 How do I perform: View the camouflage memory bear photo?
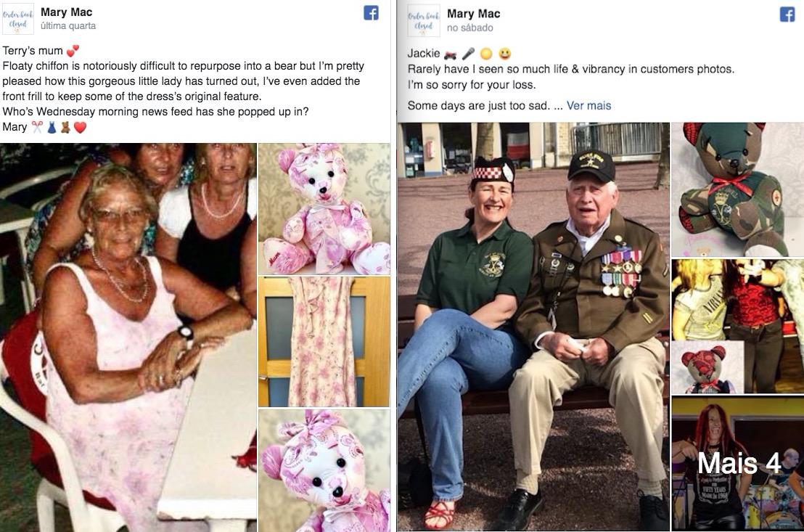[x=738, y=189]
